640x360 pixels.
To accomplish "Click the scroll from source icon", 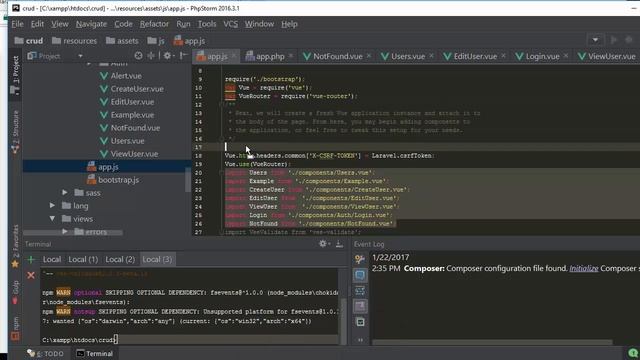I will click(138, 56).
